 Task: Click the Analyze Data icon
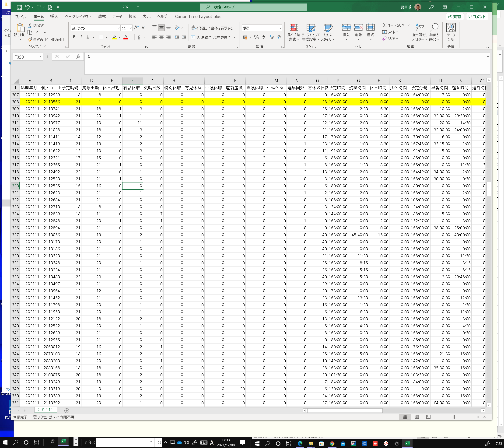click(451, 28)
